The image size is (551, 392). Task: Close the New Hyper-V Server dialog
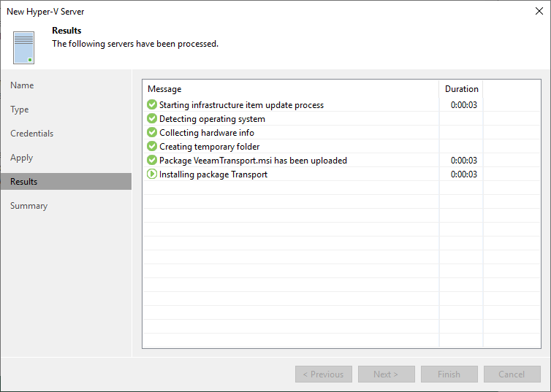pyautogui.click(x=539, y=11)
